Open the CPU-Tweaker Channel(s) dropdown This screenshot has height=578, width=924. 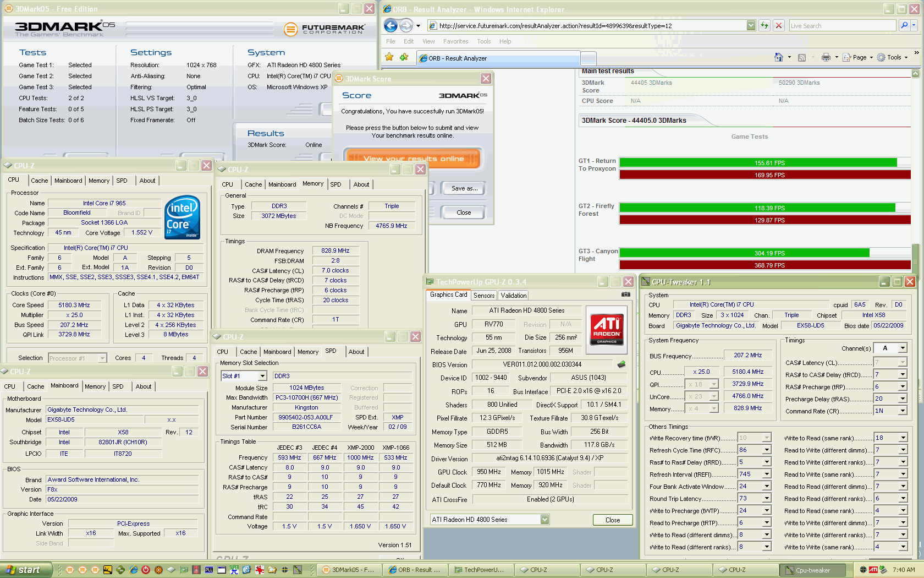(x=903, y=348)
